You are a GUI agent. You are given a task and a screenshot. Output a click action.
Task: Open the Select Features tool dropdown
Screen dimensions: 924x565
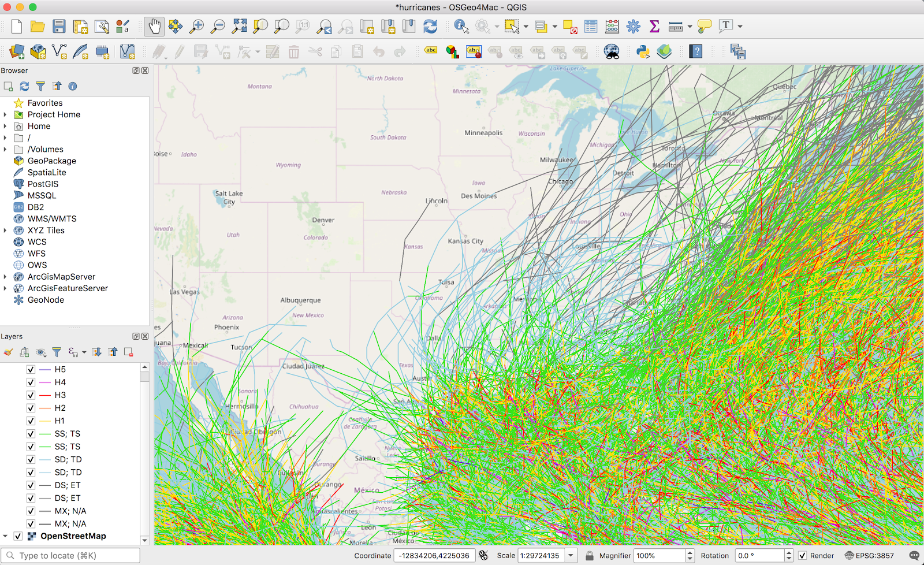526,27
